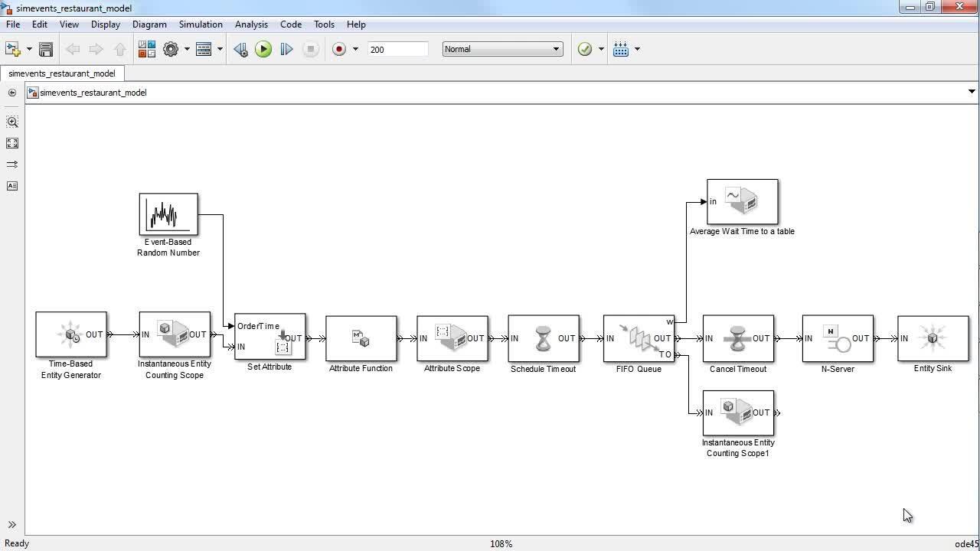This screenshot has height=551, width=980.
Task: Expand the configuration gear dropdown arrow
Action: [x=185, y=49]
